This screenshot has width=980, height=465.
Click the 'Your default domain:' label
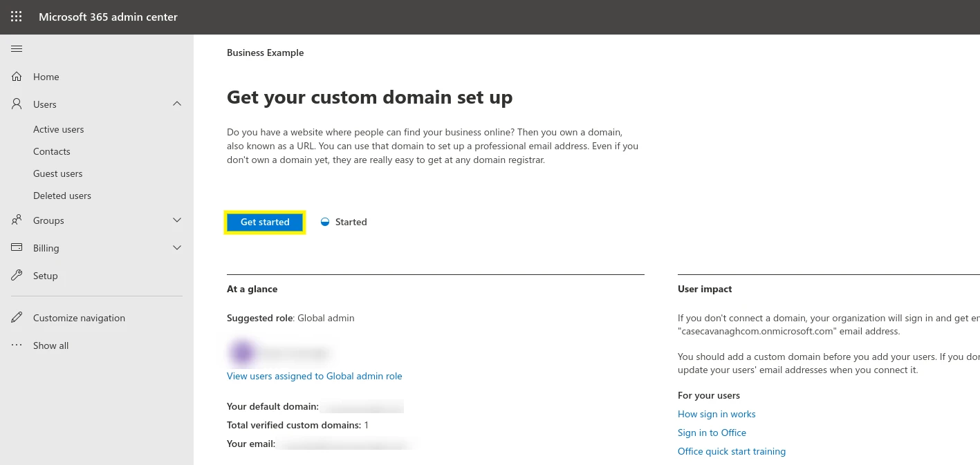click(272, 406)
